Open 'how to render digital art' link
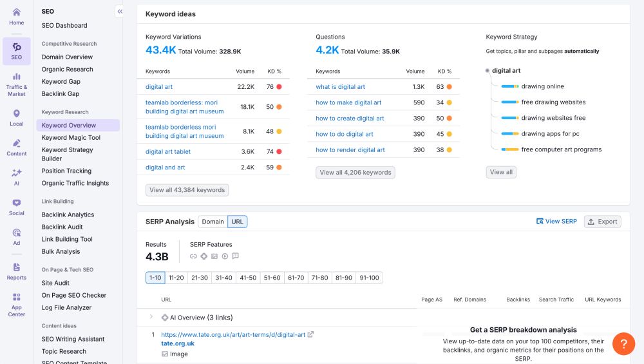The height and width of the screenshot is (364, 644). tap(350, 150)
